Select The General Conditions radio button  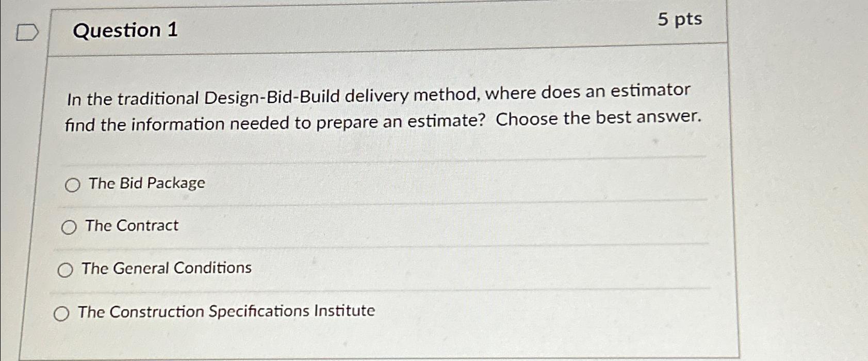click(x=65, y=269)
